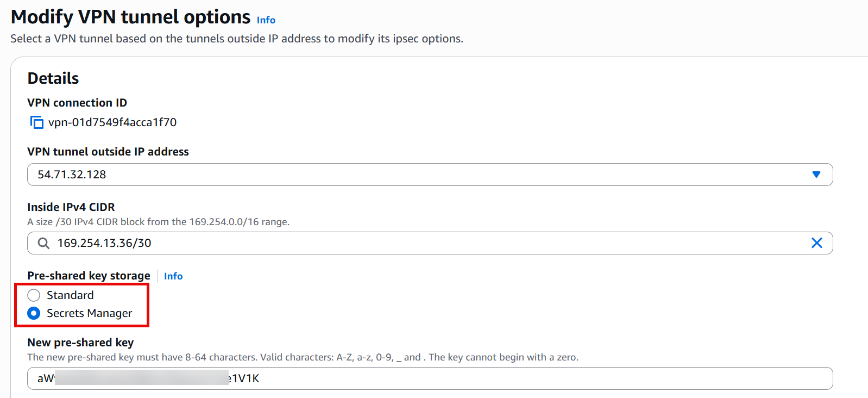Clear the Inside IPv4 CIDR value with X
Viewport: 868px width, 398px height.
pyautogui.click(x=816, y=243)
